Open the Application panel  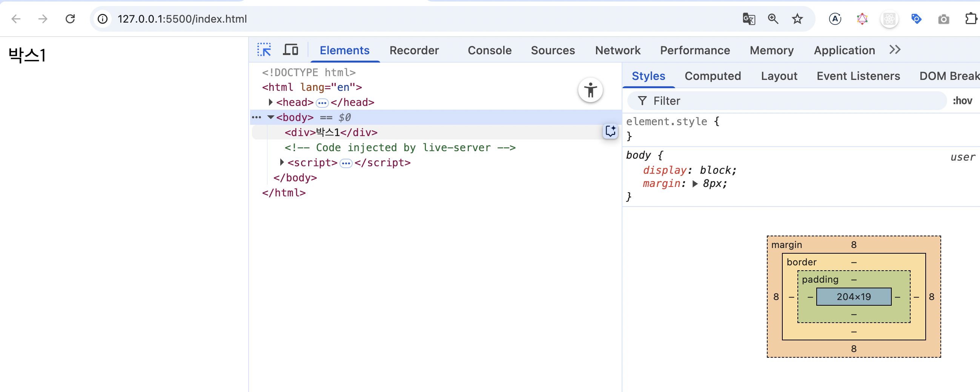[x=845, y=50]
